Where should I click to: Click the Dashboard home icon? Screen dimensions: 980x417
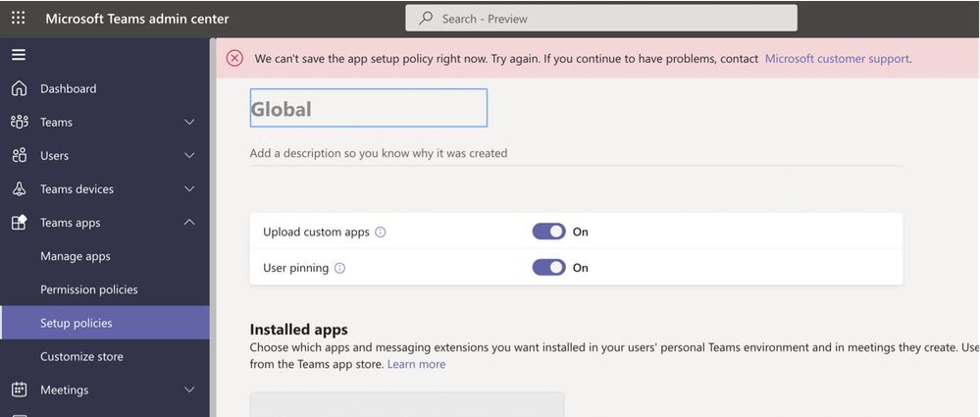coord(19,88)
